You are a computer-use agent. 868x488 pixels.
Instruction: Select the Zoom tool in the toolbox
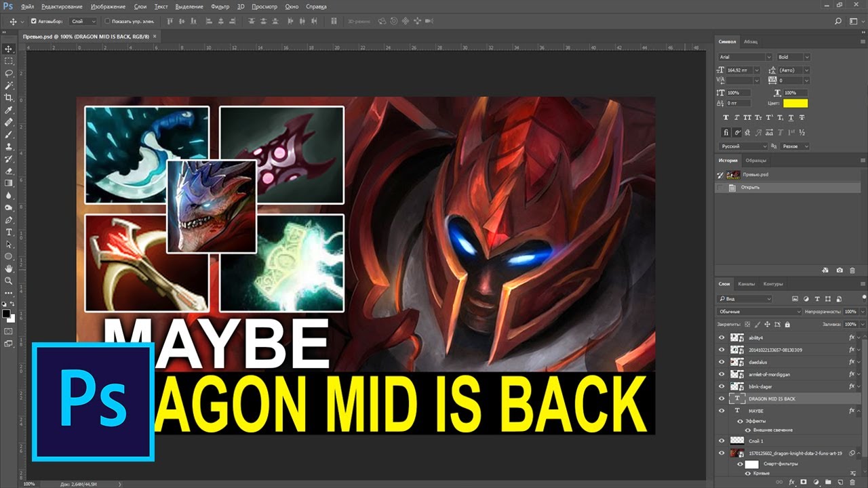pos(9,281)
